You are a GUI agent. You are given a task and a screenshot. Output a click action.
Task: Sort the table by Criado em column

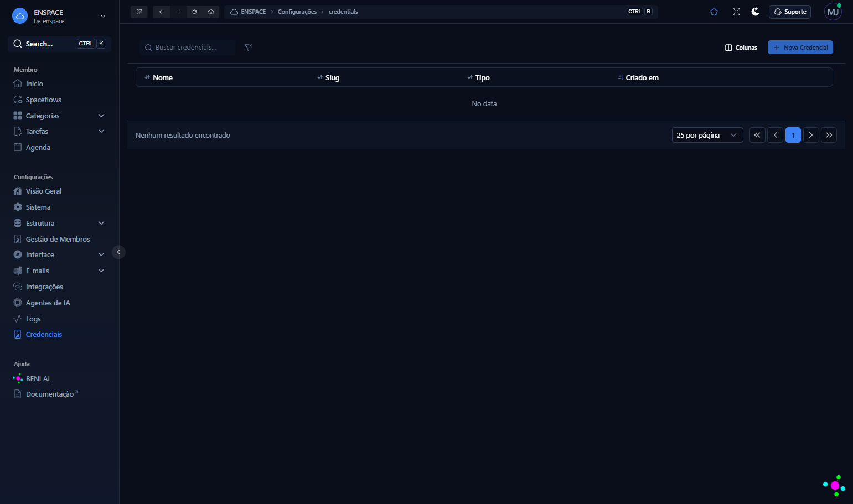638,77
